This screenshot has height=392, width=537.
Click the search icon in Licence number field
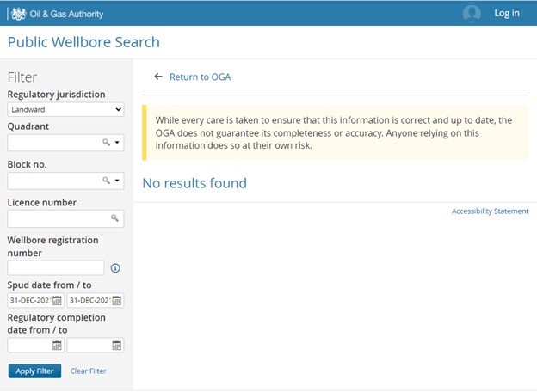(114, 219)
